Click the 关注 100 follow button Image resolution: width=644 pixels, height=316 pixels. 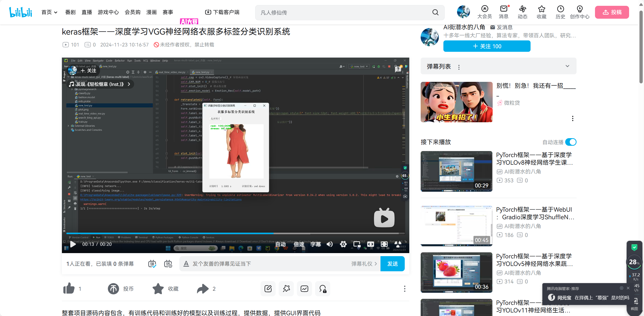click(487, 46)
